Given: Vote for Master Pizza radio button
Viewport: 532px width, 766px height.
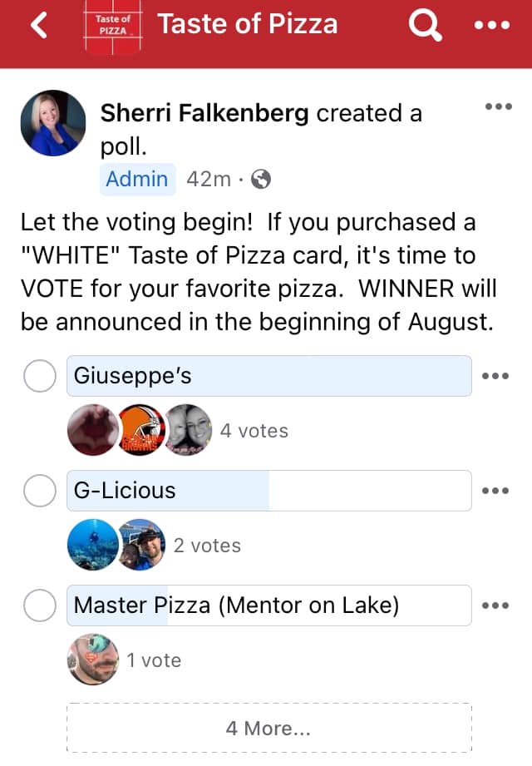Looking at the screenshot, I should 39,605.
